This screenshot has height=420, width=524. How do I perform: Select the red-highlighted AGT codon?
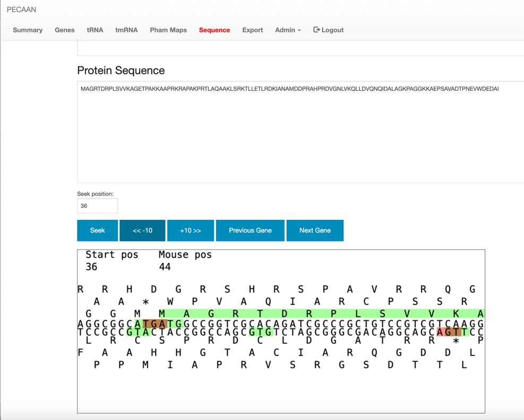(x=449, y=332)
